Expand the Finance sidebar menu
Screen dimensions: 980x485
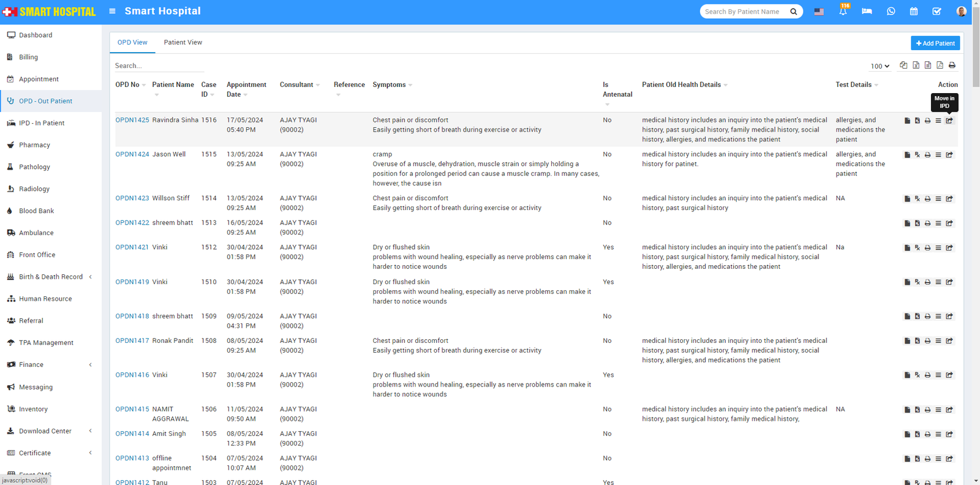click(x=31, y=365)
